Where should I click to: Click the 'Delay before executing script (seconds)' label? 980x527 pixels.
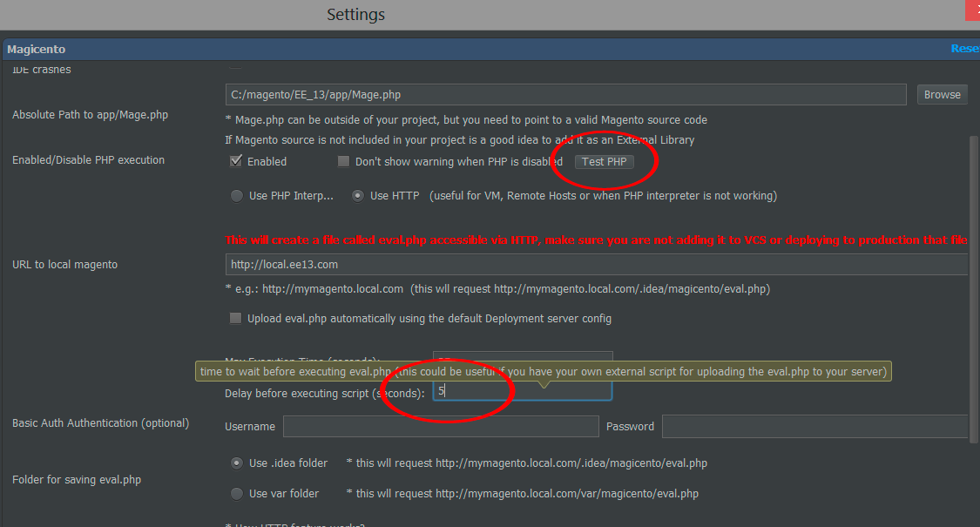click(x=325, y=393)
